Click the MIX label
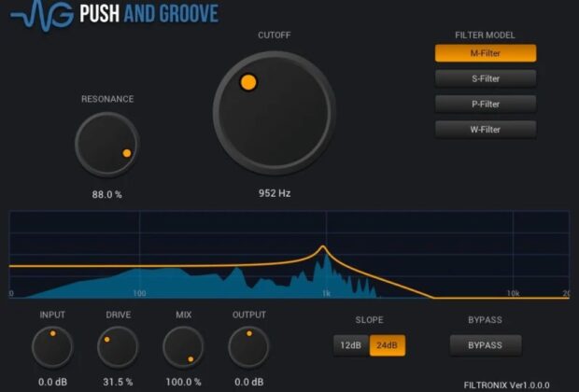The image size is (579, 392). (184, 315)
